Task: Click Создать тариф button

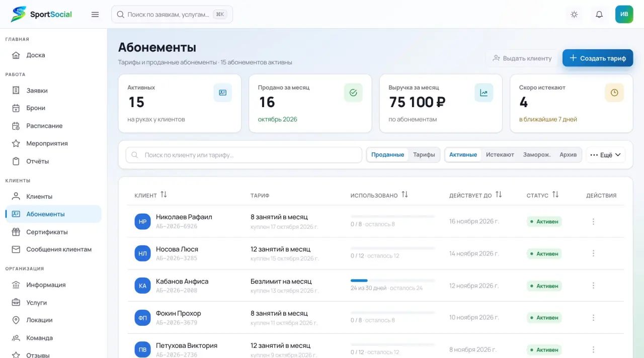Action: tap(598, 58)
